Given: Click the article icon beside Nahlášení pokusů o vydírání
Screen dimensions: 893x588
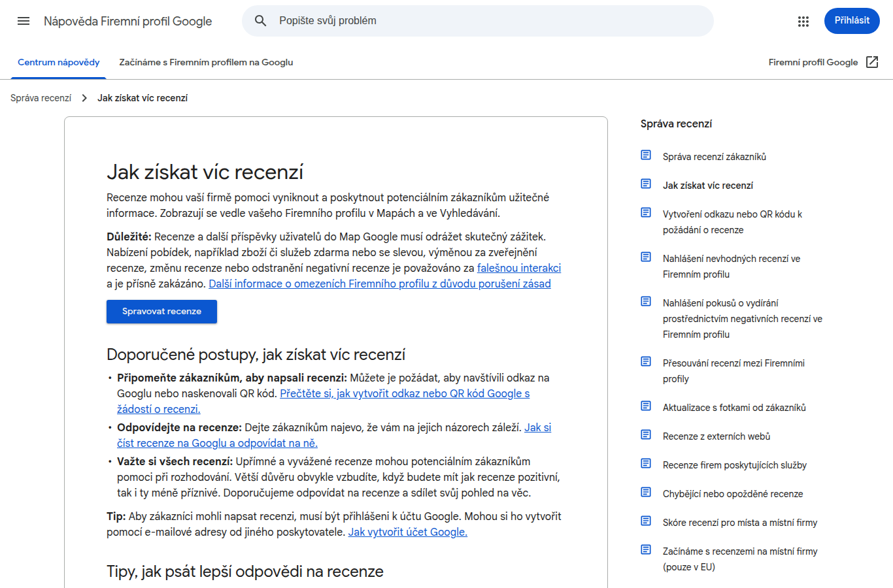Looking at the screenshot, I should point(646,301).
